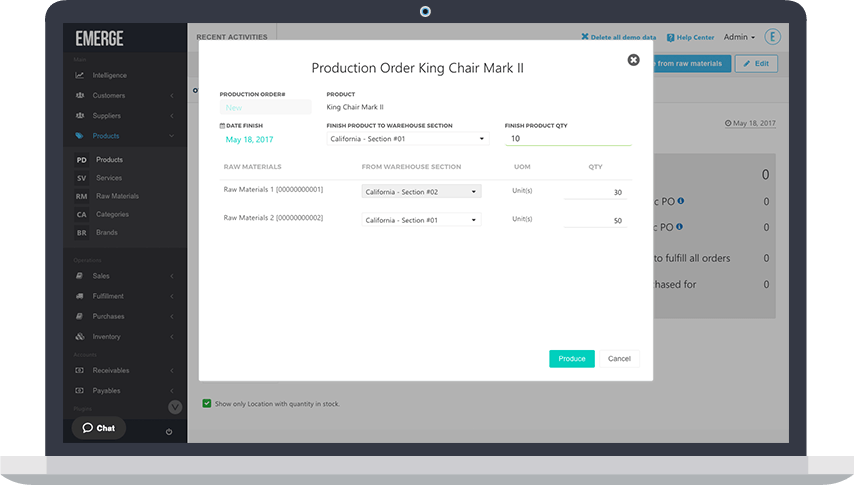Click the Finish Product Qty field
The image size is (854, 485).
[568, 139]
